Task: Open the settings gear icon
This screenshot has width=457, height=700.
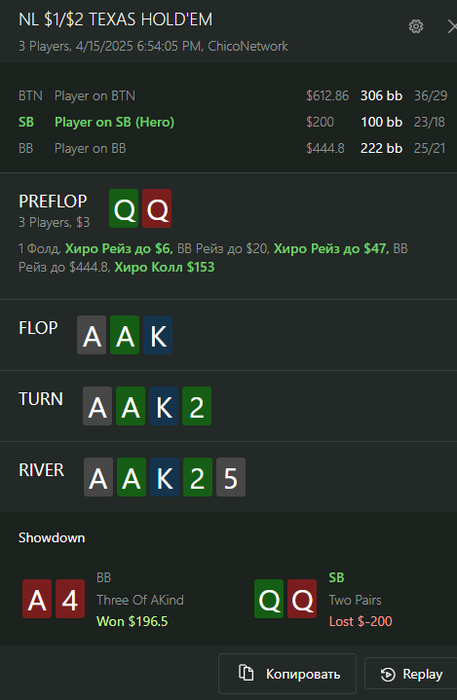Action: (416, 26)
